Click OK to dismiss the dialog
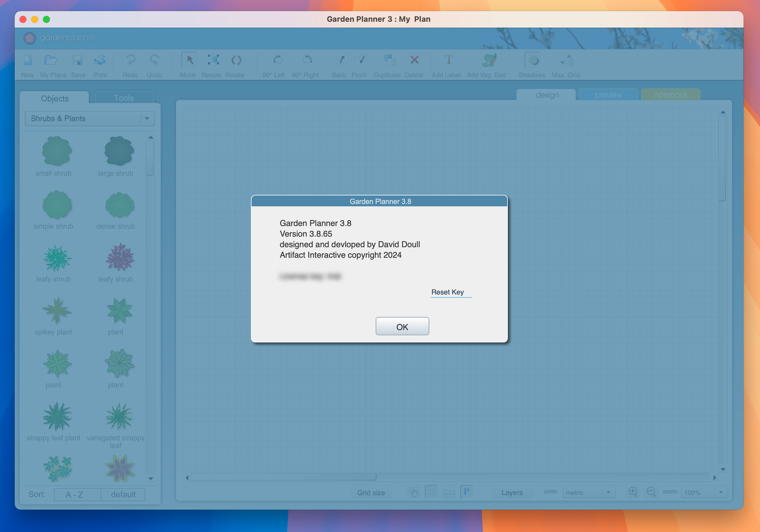 click(x=403, y=326)
